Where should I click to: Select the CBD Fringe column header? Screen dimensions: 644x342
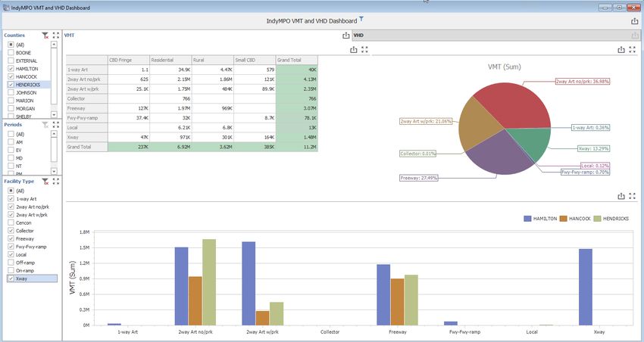(129, 60)
